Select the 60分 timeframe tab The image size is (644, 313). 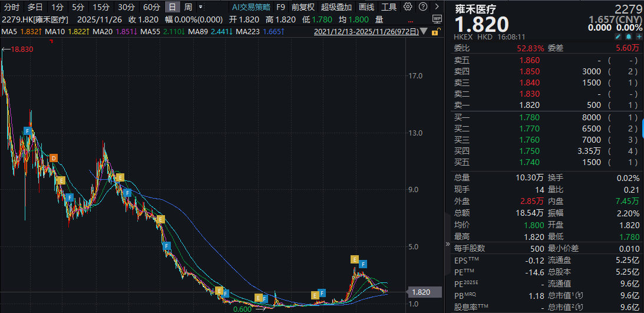coord(151,7)
